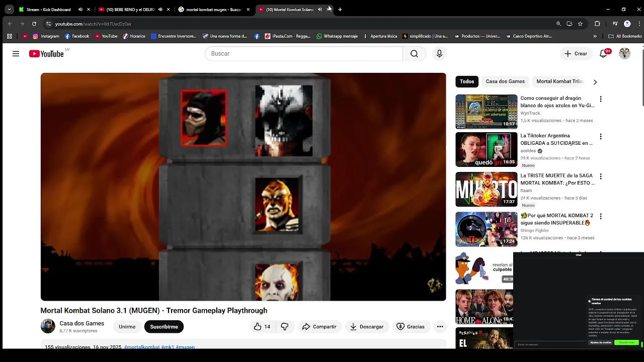Open more actions for the video
This screenshot has height=362, width=644.
pos(440,327)
